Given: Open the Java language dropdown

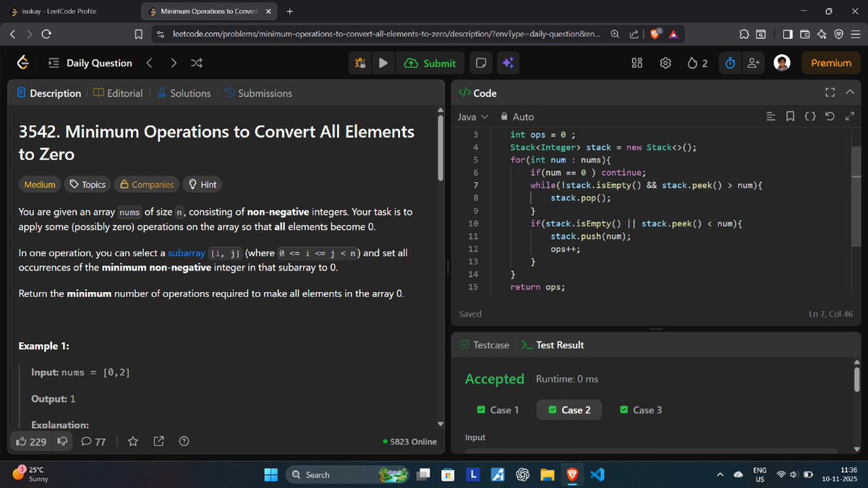Looking at the screenshot, I should click(473, 116).
